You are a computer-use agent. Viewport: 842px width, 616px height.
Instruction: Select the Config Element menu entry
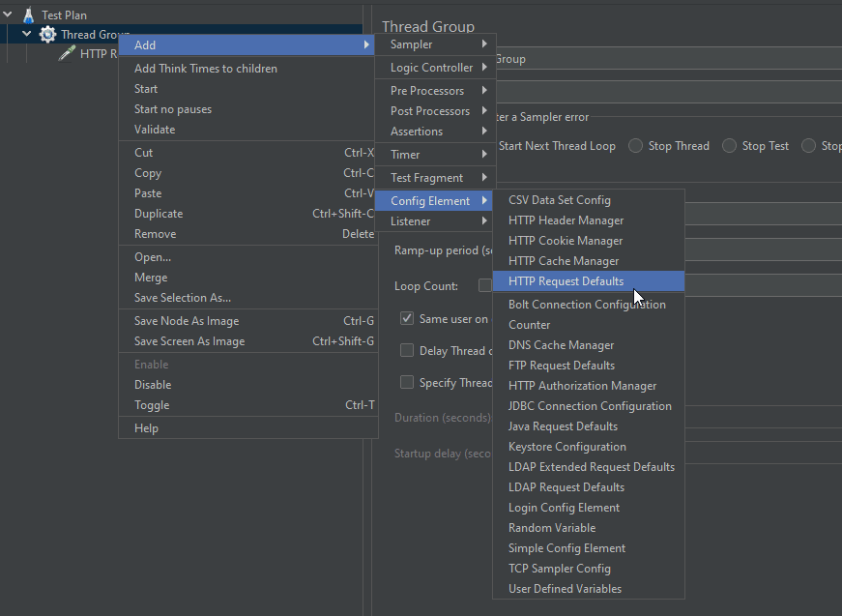click(435, 201)
